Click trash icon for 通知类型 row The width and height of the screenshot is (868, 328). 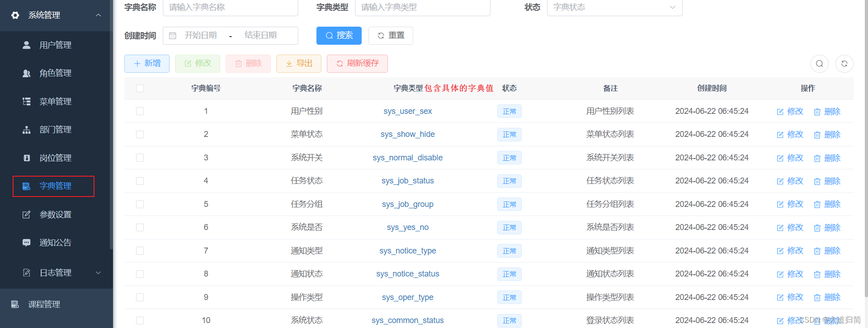[817, 251]
